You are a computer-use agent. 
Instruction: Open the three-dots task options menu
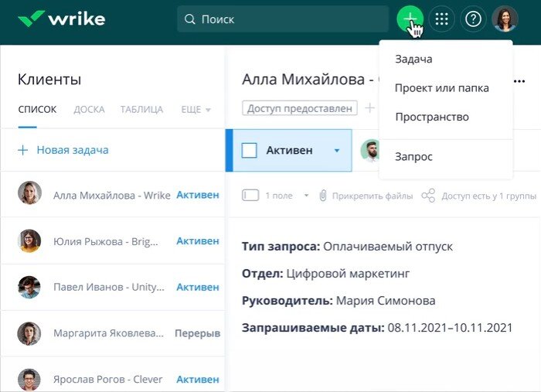519,81
